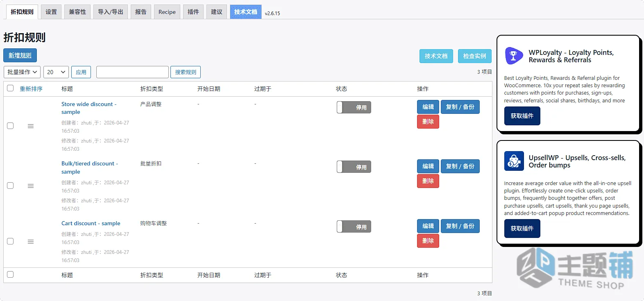Click the 折扣类型 column header at top
Image resolution: width=644 pixels, height=301 pixels.
(152, 89)
